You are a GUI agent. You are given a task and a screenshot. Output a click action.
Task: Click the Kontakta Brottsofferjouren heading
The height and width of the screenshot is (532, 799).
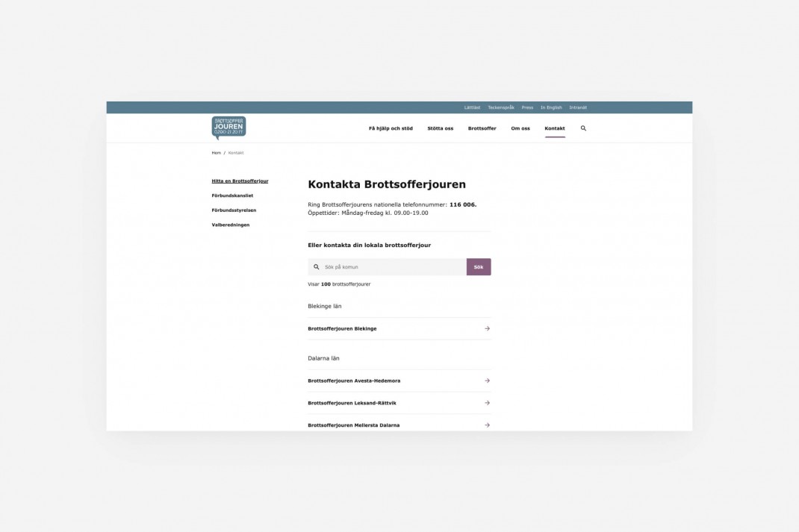pyautogui.click(x=387, y=184)
